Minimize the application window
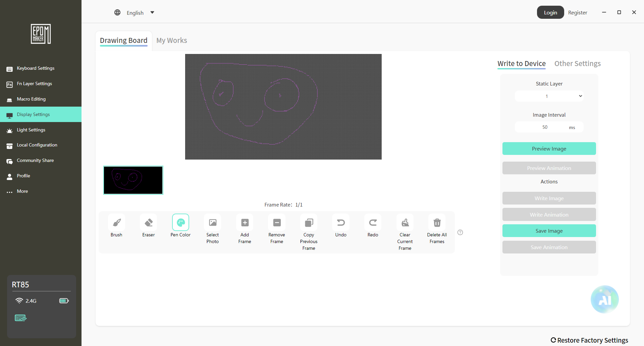Screen dimensions: 644x346 (604, 12)
